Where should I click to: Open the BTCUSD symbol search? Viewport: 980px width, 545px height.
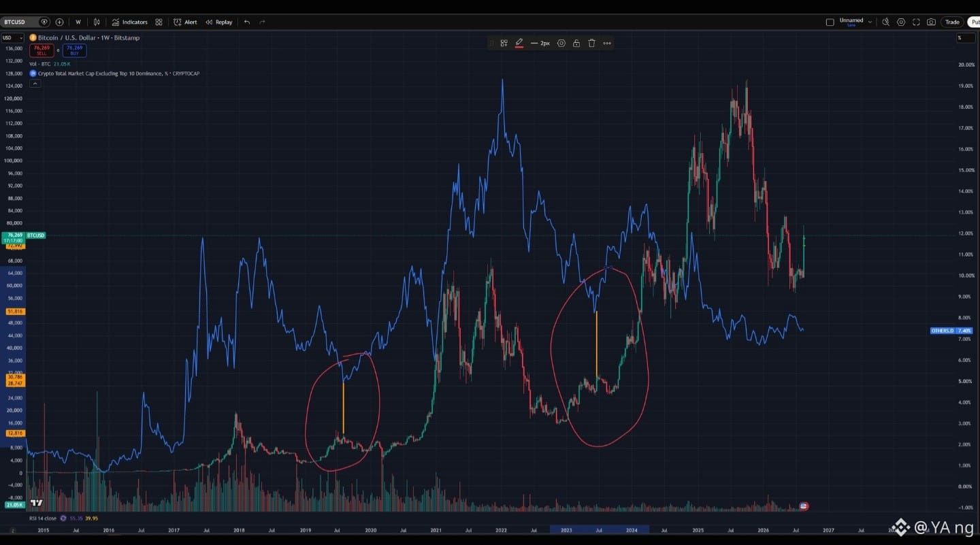[x=16, y=22]
